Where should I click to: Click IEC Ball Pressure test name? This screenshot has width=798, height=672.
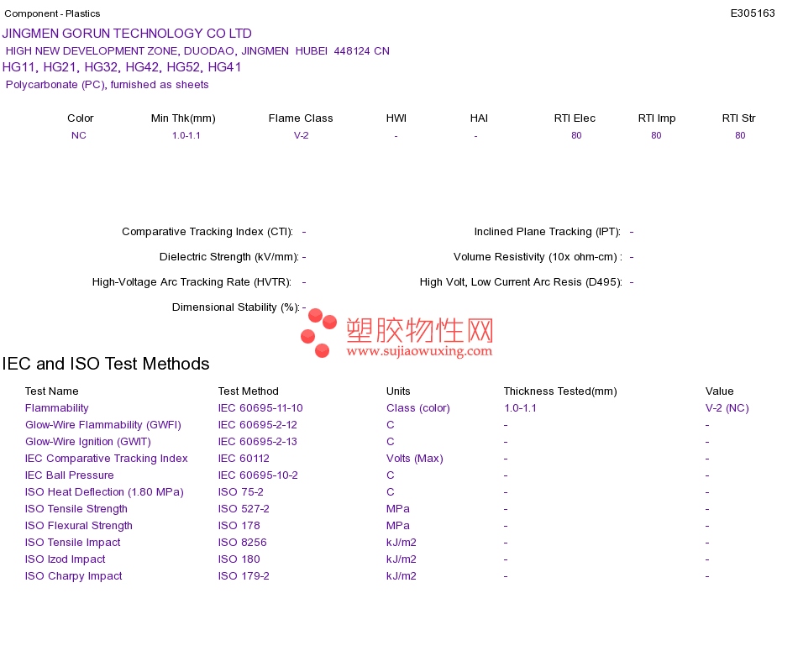pos(69,475)
